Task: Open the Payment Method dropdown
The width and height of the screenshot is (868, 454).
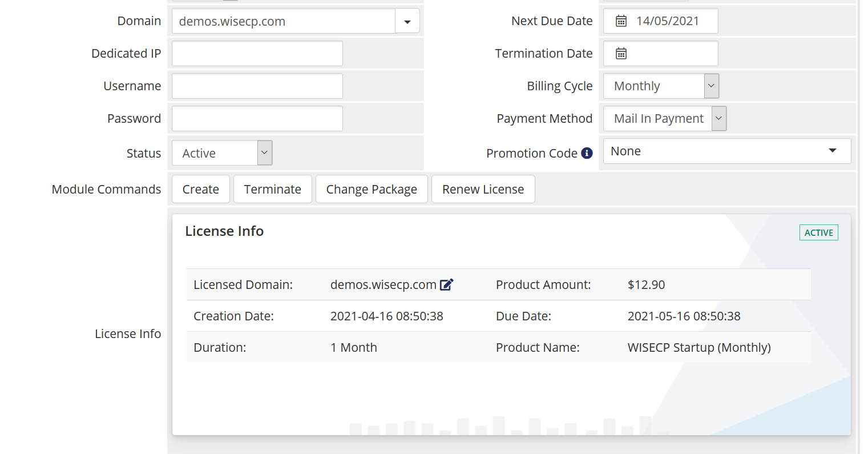Action: tap(665, 119)
